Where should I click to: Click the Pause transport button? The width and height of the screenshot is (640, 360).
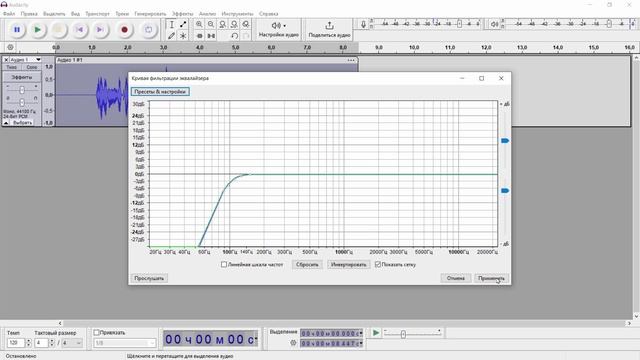[17, 29]
